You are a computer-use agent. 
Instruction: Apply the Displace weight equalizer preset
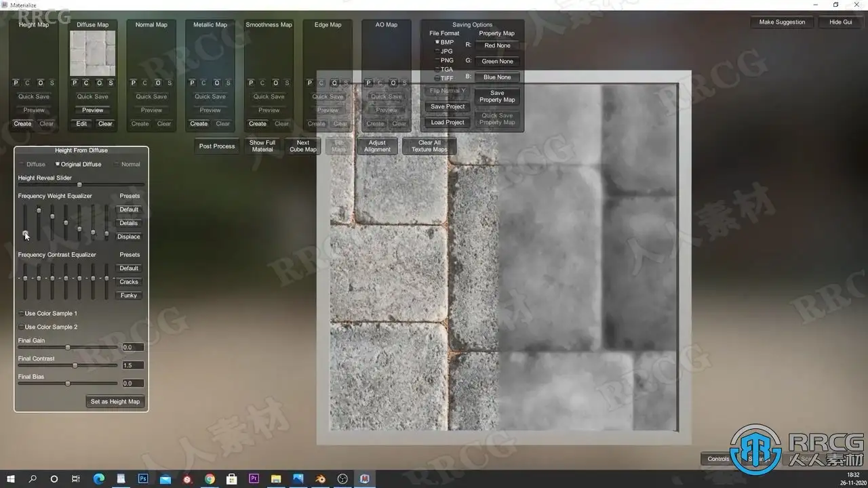(x=129, y=237)
